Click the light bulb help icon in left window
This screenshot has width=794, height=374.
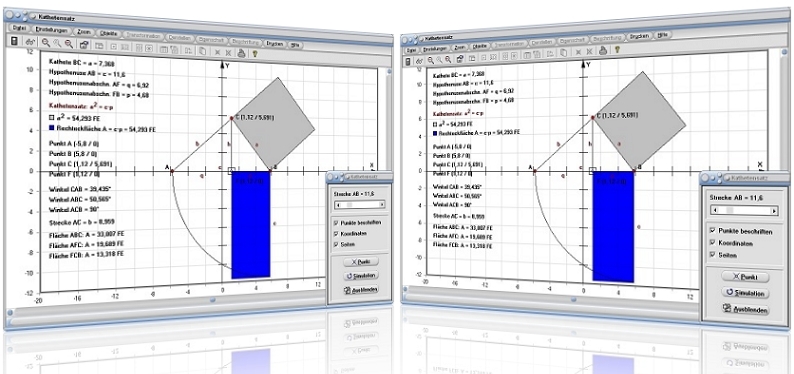255,52
